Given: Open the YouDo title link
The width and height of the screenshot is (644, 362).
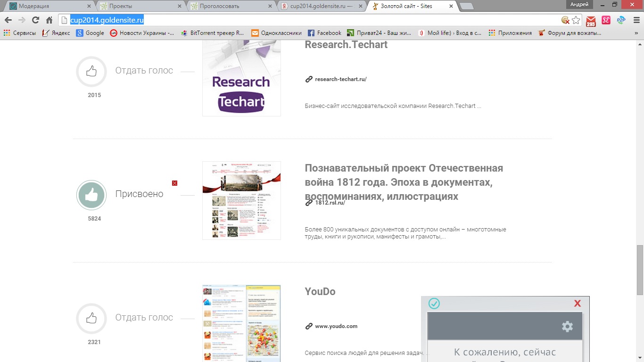Looking at the screenshot, I should [x=320, y=292].
